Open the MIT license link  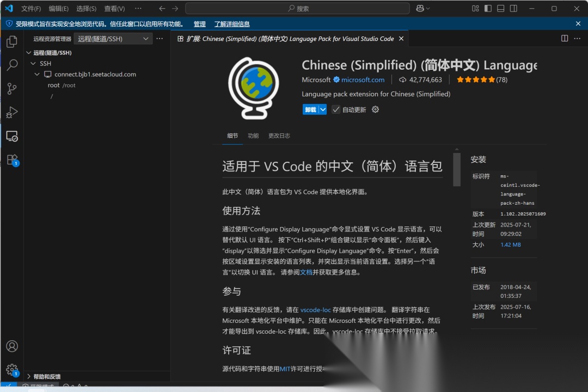[285, 369]
